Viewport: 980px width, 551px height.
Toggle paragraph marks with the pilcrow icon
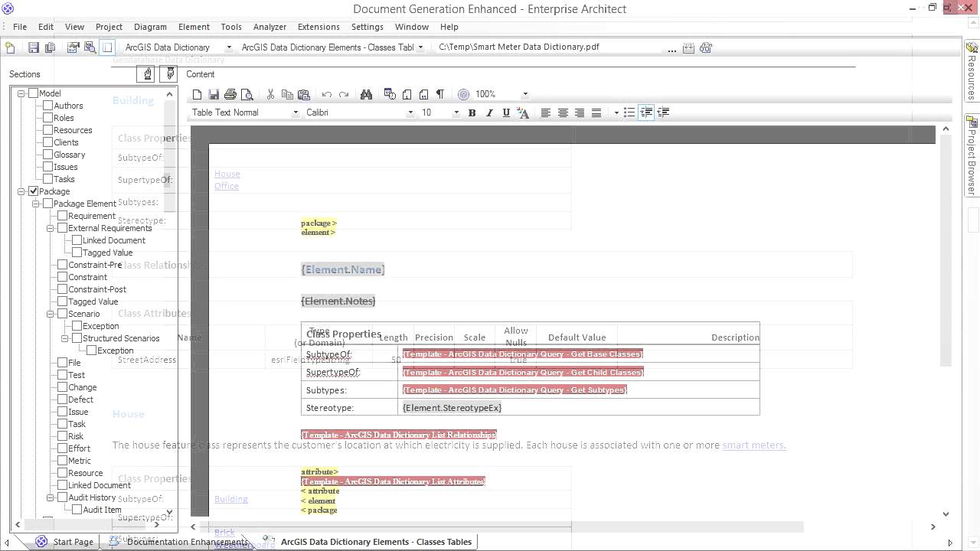(439, 94)
